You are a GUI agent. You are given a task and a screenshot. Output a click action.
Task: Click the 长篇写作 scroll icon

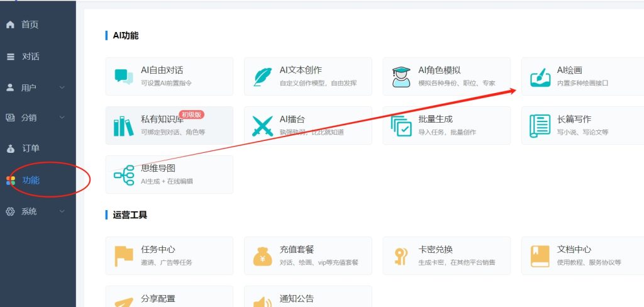pos(540,126)
